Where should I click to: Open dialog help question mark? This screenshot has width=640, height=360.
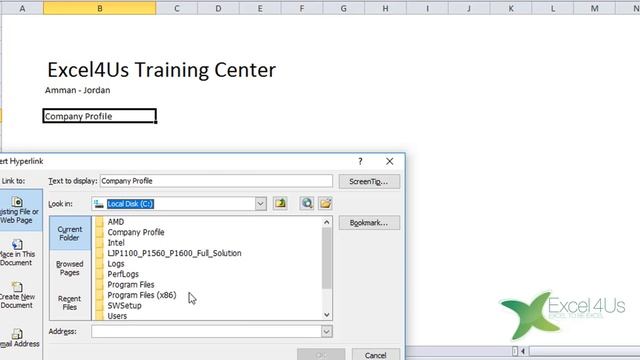coord(360,161)
